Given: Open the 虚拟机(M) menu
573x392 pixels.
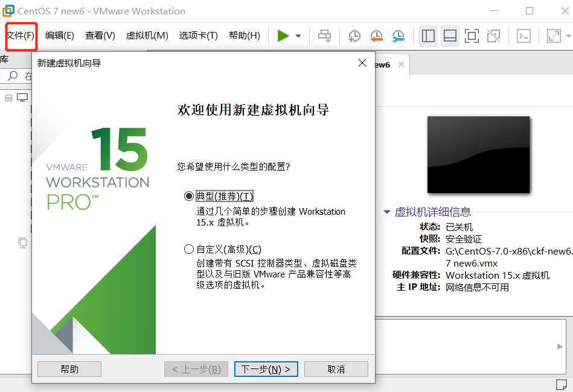Looking at the screenshot, I should [147, 36].
